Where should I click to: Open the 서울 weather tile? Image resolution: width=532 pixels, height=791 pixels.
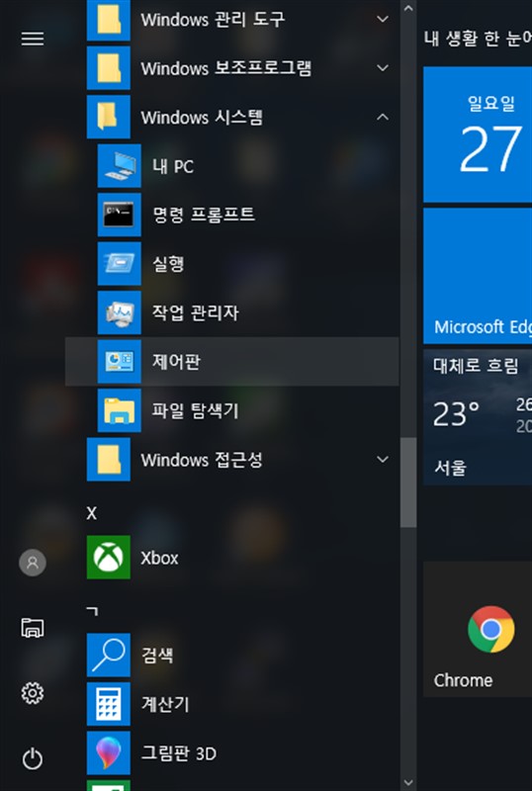[478, 417]
